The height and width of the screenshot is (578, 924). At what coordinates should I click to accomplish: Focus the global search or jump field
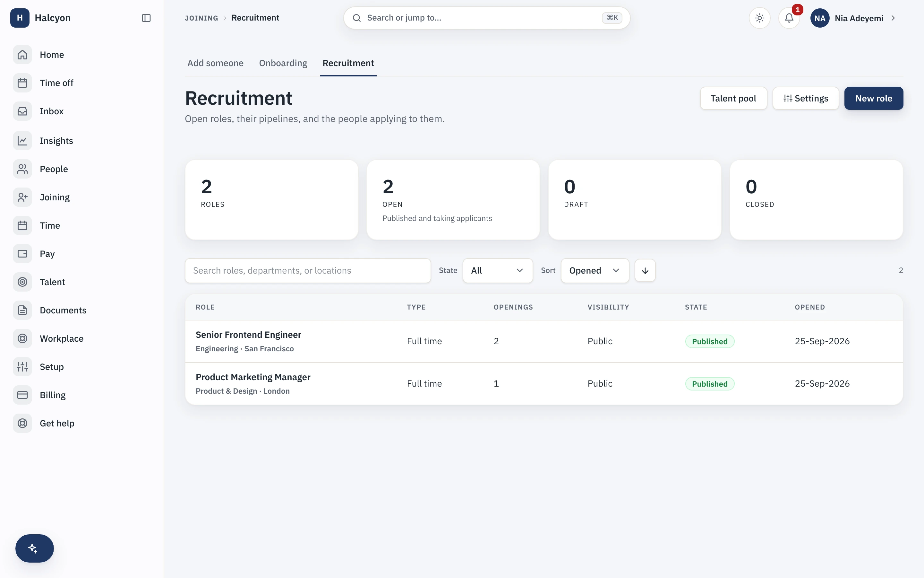pyautogui.click(x=486, y=18)
